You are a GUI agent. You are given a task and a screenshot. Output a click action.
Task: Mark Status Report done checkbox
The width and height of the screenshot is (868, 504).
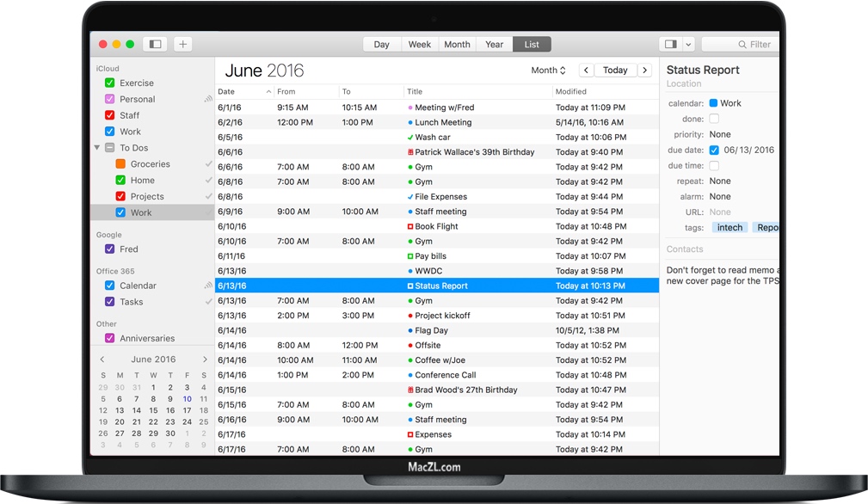(714, 119)
